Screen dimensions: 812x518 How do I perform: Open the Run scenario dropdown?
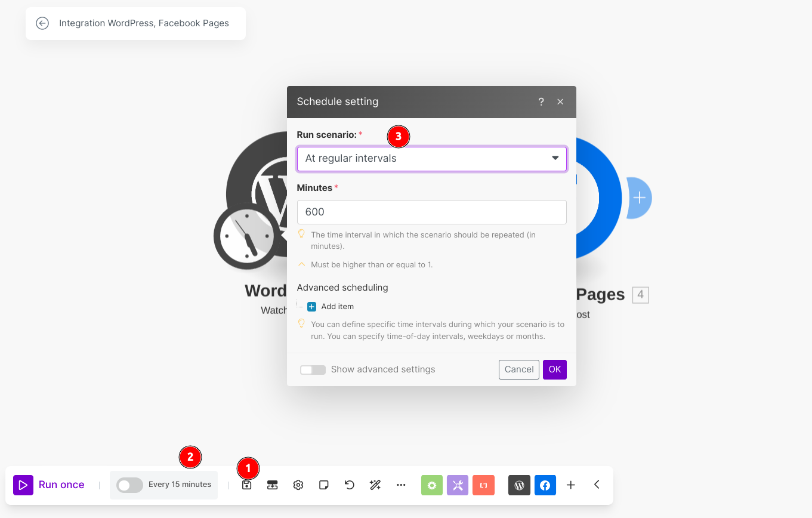click(x=431, y=159)
